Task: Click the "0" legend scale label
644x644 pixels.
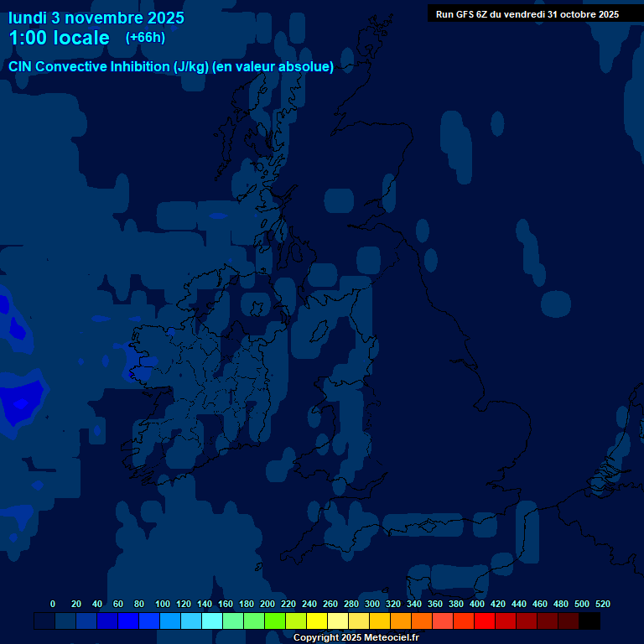Action: pos(53,604)
